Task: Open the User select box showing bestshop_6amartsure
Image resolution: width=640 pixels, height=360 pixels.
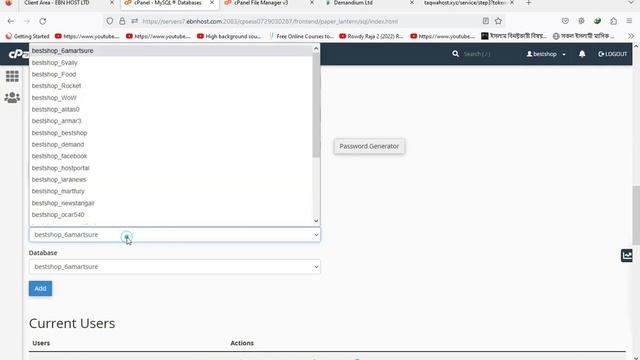Action: click(x=175, y=235)
